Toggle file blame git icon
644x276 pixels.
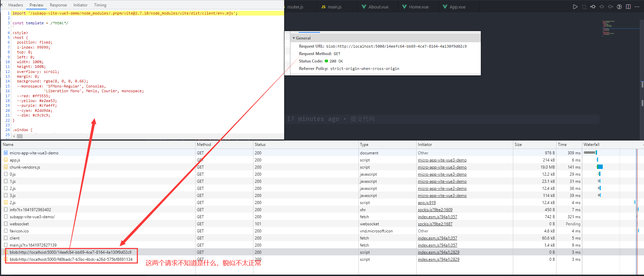coord(619,7)
